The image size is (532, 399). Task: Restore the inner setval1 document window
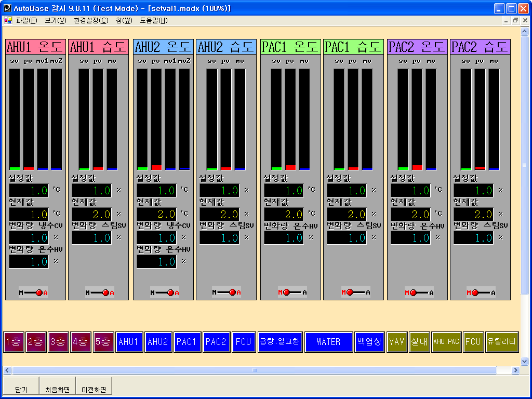515,21
